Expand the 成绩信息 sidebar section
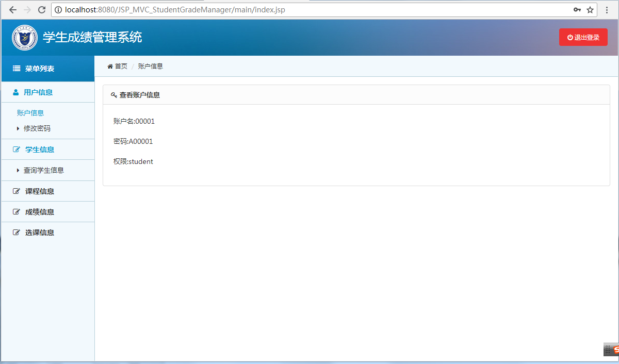Image resolution: width=619 pixels, height=364 pixels. click(x=39, y=212)
